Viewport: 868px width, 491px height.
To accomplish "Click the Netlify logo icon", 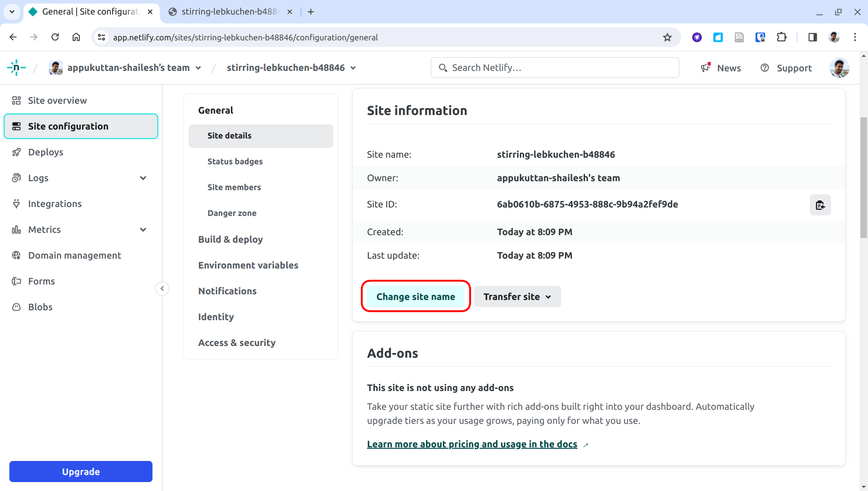I will (16, 68).
